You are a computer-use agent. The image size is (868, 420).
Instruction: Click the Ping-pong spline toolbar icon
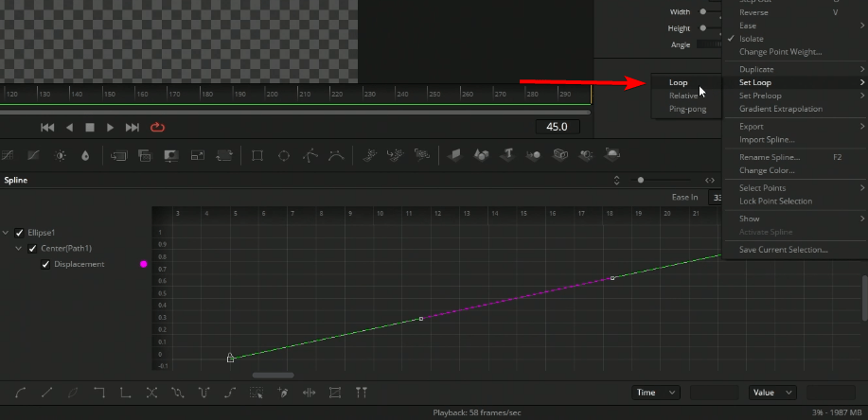point(204,393)
